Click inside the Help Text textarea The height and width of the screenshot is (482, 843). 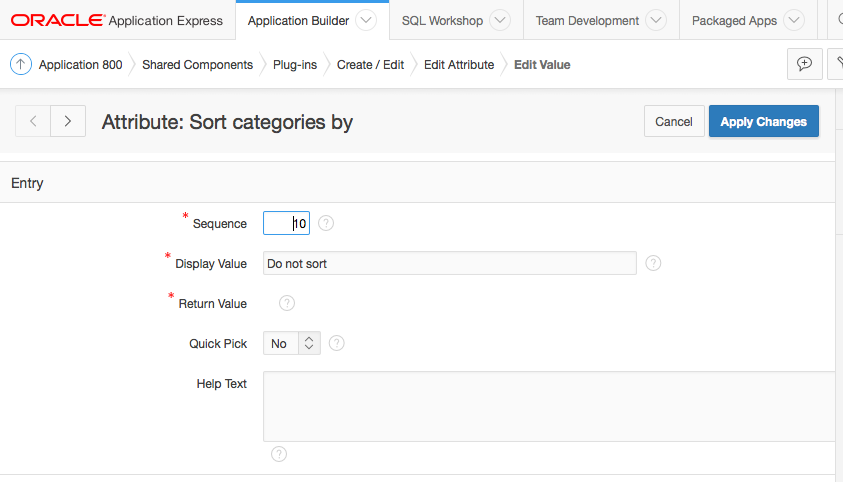(x=548, y=406)
